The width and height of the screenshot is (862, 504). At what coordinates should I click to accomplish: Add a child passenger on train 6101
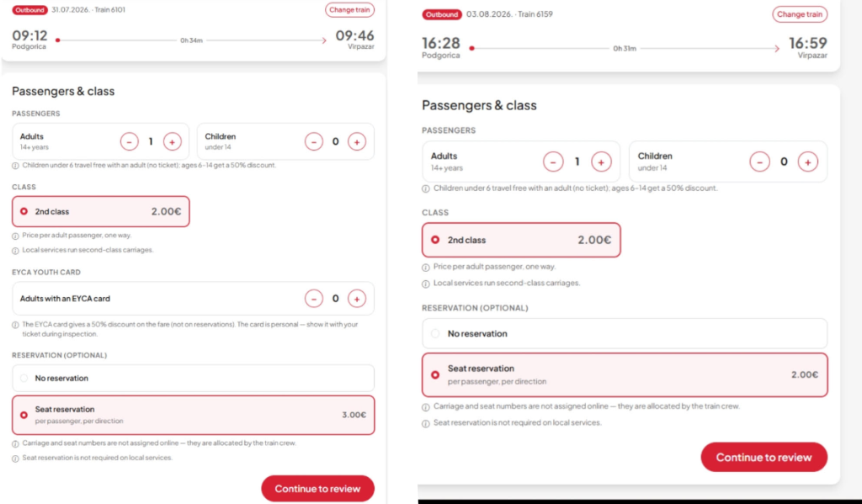click(x=357, y=142)
